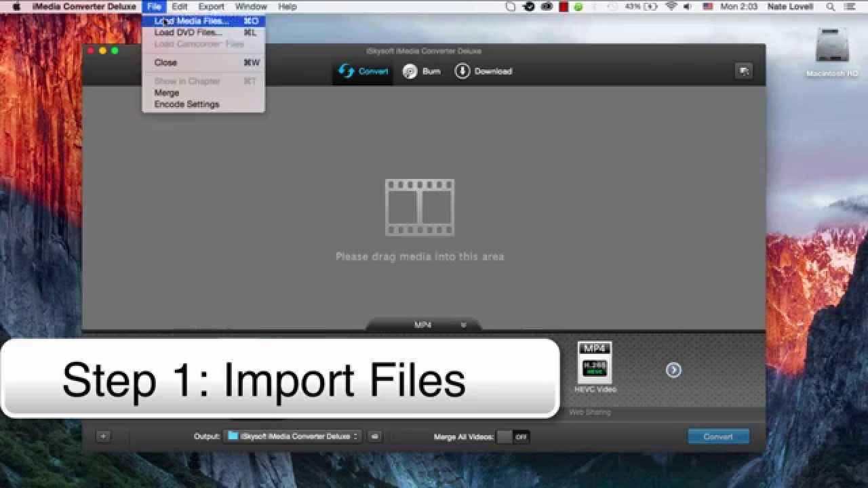Click the green circle menu bar icon
868x488 pixels.
[x=578, y=6]
